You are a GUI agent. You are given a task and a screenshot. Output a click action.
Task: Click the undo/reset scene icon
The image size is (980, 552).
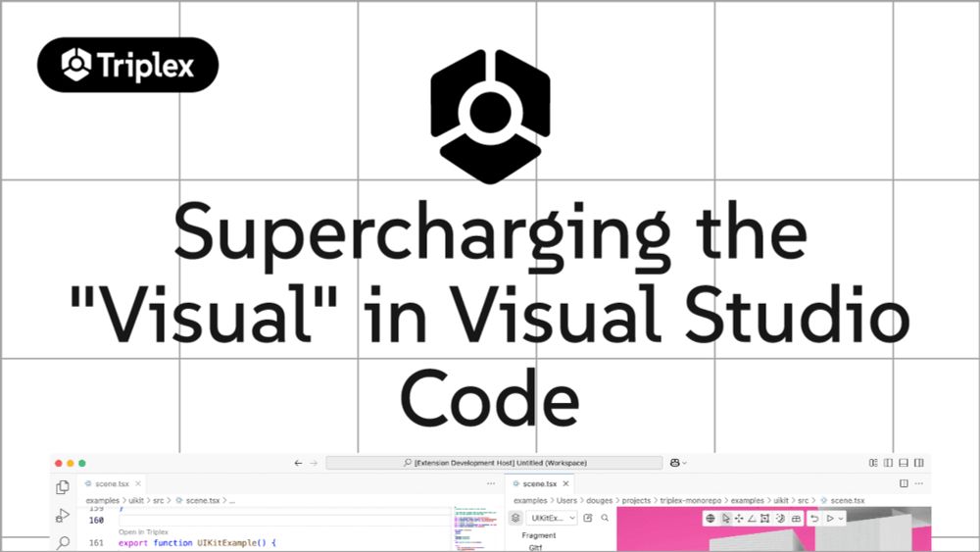814,519
